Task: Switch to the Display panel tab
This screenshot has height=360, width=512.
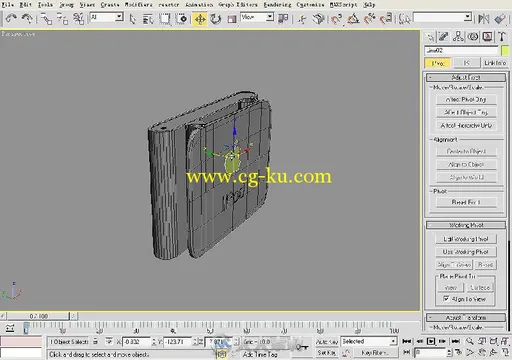Action: click(x=487, y=37)
